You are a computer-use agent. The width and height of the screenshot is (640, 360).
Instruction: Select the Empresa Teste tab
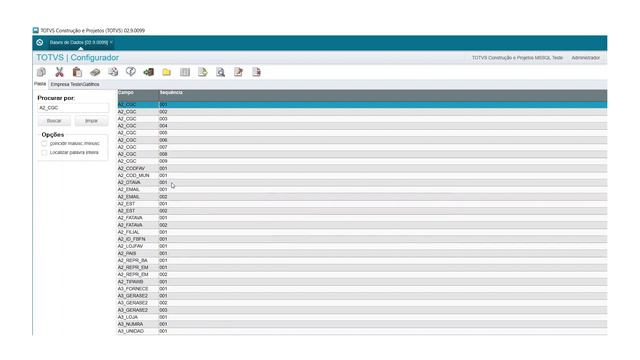(75, 84)
